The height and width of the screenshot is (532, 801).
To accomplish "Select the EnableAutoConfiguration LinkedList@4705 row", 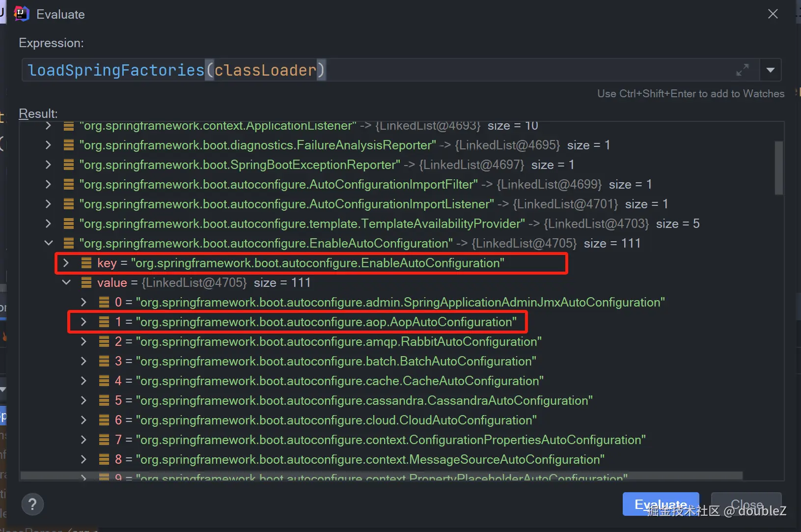I will 360,243.
